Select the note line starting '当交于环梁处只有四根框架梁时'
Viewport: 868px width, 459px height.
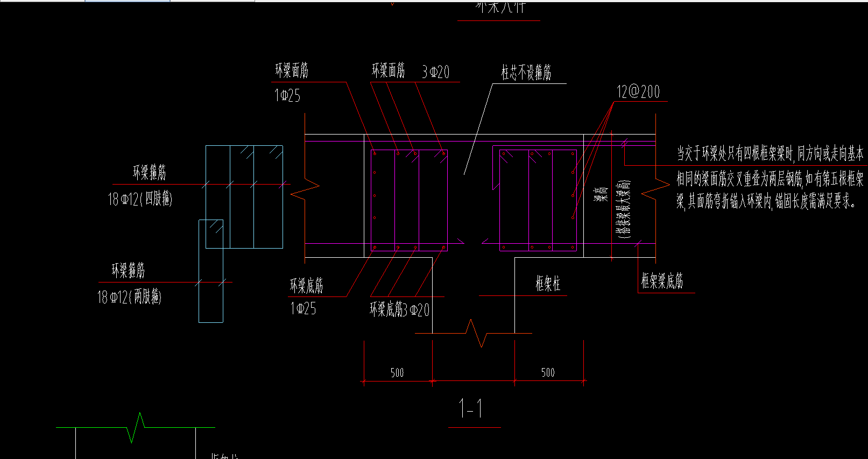pos(770,154)
